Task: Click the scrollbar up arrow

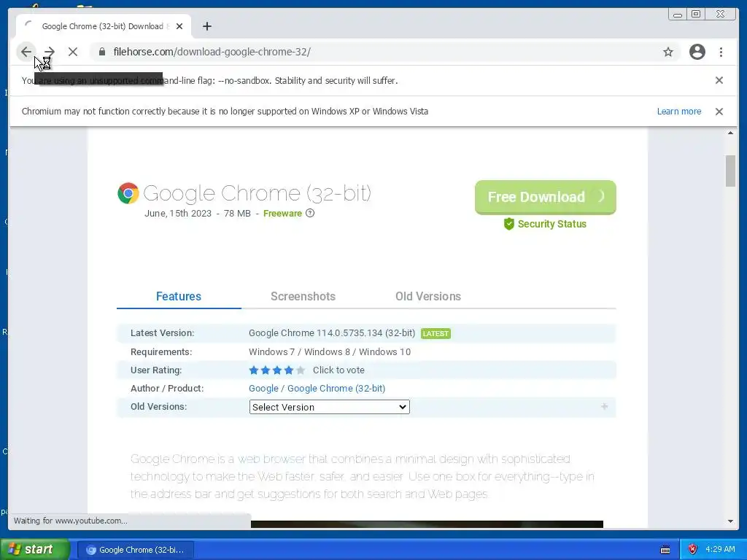Action: pyautogui.click(x=730, y=133)
